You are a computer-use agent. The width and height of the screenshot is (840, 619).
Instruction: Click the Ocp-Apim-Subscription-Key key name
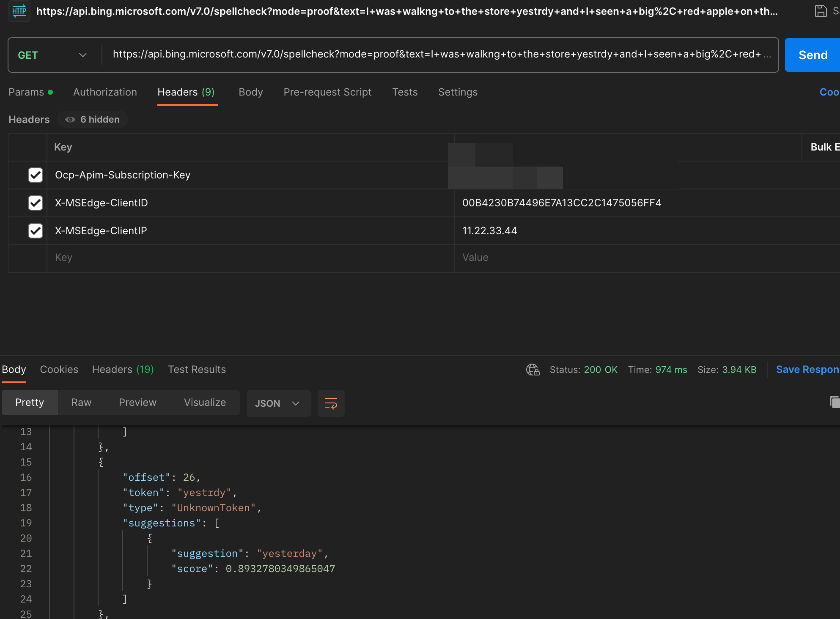coord(123,175)
